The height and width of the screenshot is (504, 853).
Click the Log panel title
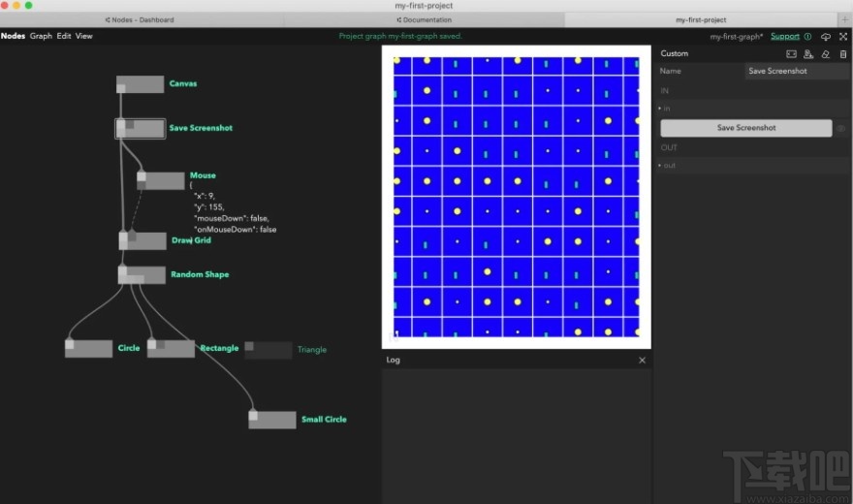tap(393, 360)
